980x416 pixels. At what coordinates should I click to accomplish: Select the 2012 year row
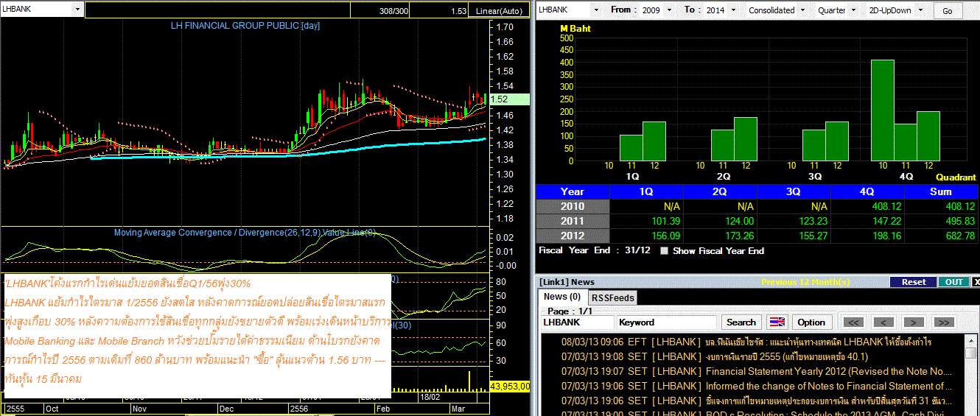click(x=573, y=236)
